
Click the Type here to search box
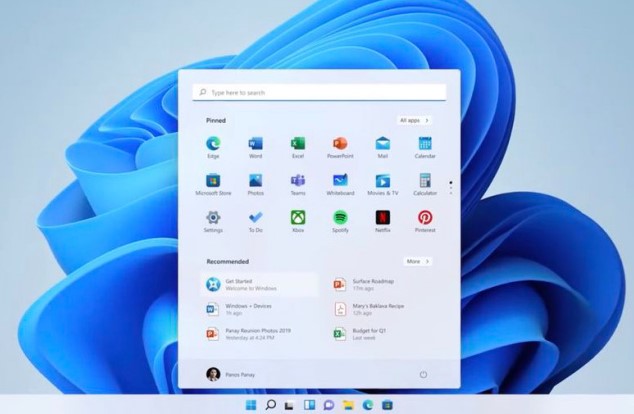(320, 92)
